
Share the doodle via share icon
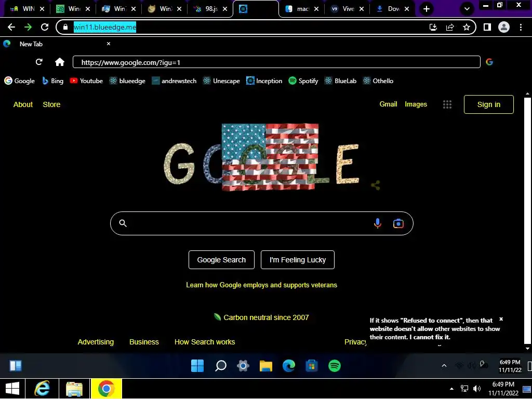point(375,185)
